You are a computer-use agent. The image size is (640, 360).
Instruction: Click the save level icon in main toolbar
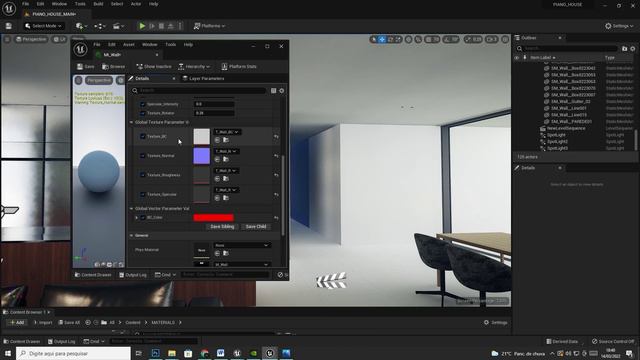[x=9, y=26]
